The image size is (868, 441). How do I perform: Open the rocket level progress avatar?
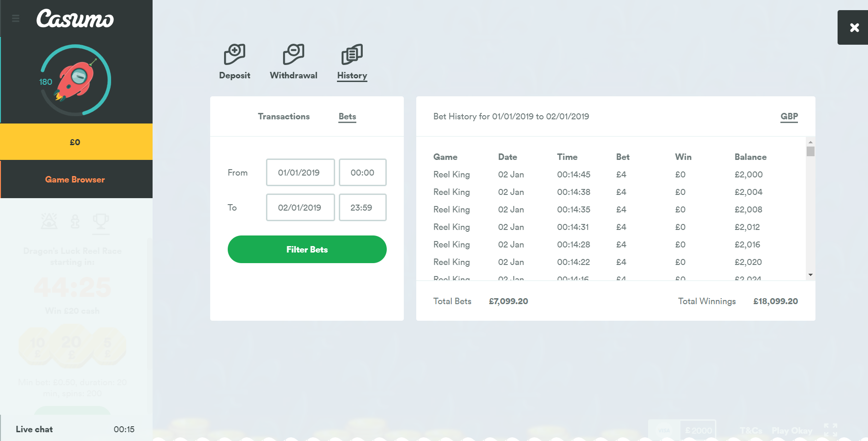coord(75,80)
